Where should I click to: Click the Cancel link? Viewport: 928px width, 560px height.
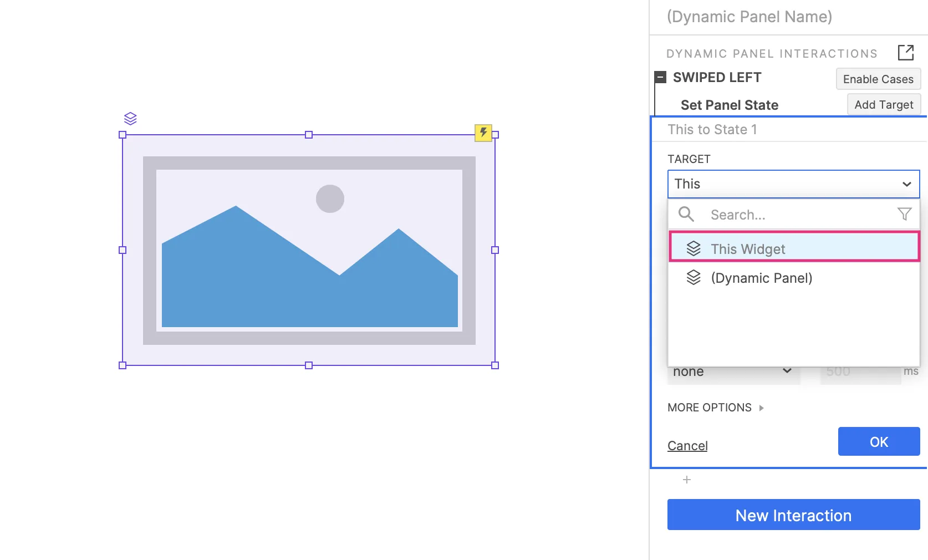pyautogui.click(x=687, y=446)
